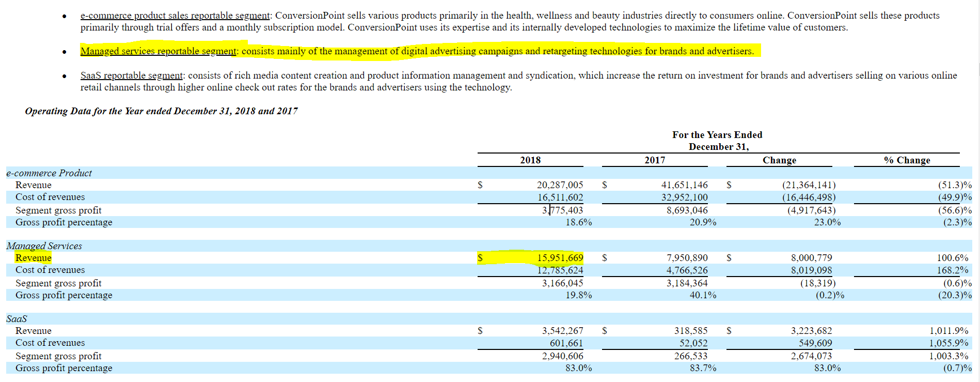Image resolution: width=980 pixels, height=382 pixels.
Task: Click gross profit percentage 18.6%
Action: pyautogui.click(x=578, y=222)
